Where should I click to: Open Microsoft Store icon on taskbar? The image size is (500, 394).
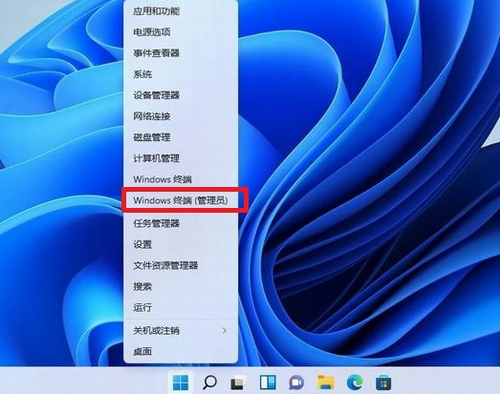click(x=384, y=382)
